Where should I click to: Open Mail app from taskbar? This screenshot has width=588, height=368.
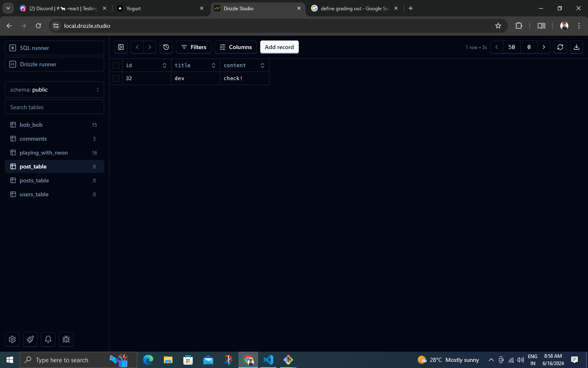pyautogui.click(x=208, y=360)
